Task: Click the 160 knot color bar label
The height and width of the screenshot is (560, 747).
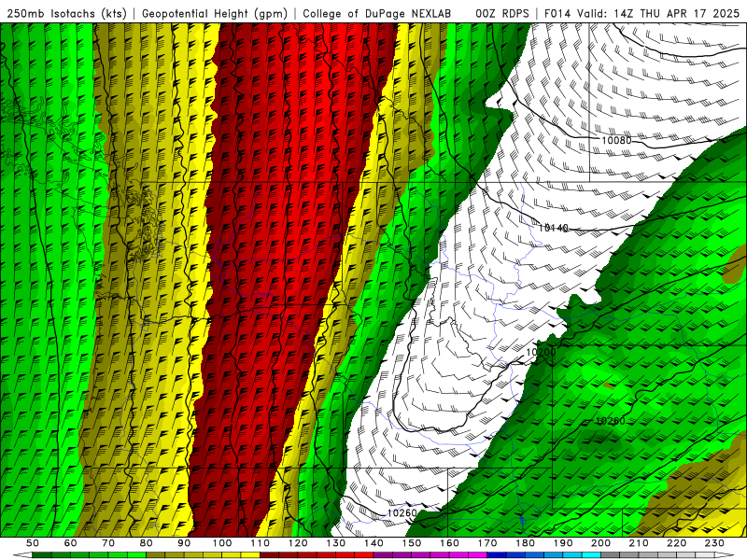Action: [449, 543]
